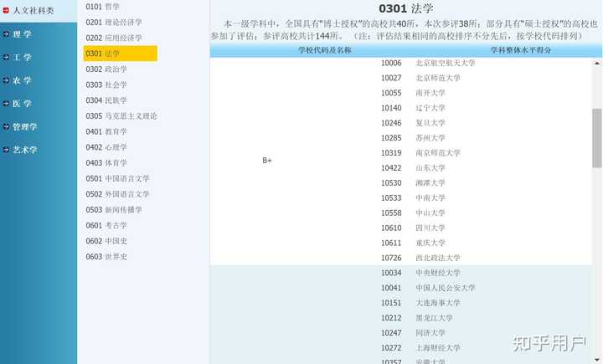The width and height of the screenshot is (603, 364).
Task: Select the row 10027 北京师范大学
Action: [420, 78]
